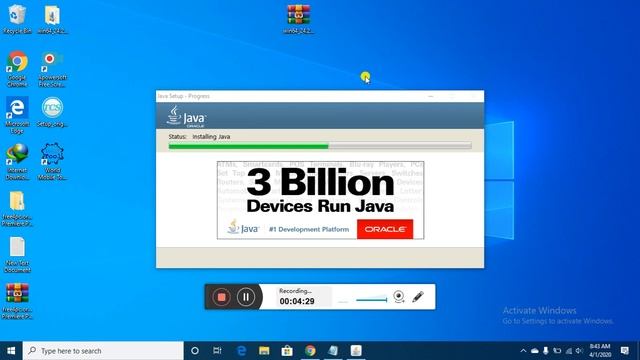Open World Mobile Solution desktop shortcut
Image resolution: width=640 pixels, height=360 pixels.
coord(52,162)
